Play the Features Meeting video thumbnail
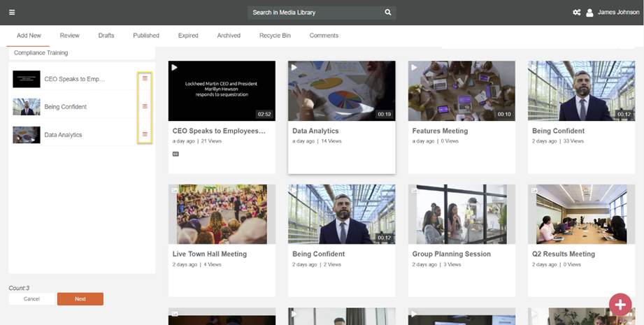Viewport: 644px width, 325px height. pos(461,91)
